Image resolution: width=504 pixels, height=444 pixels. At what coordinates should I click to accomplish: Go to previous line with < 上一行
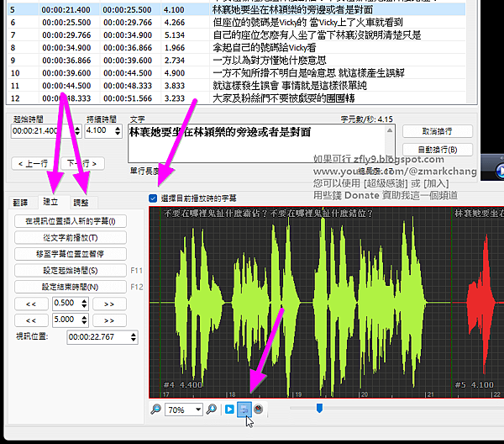[x=33, y=164]
